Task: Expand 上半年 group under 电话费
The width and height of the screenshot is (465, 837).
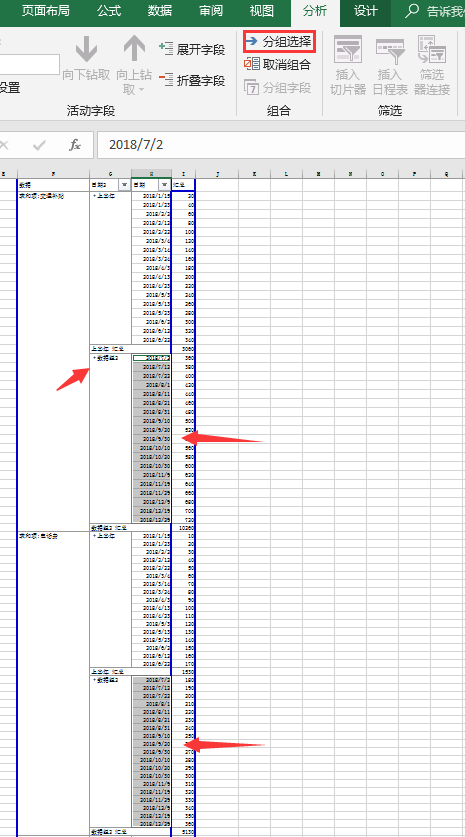Action: click(94, 535)
